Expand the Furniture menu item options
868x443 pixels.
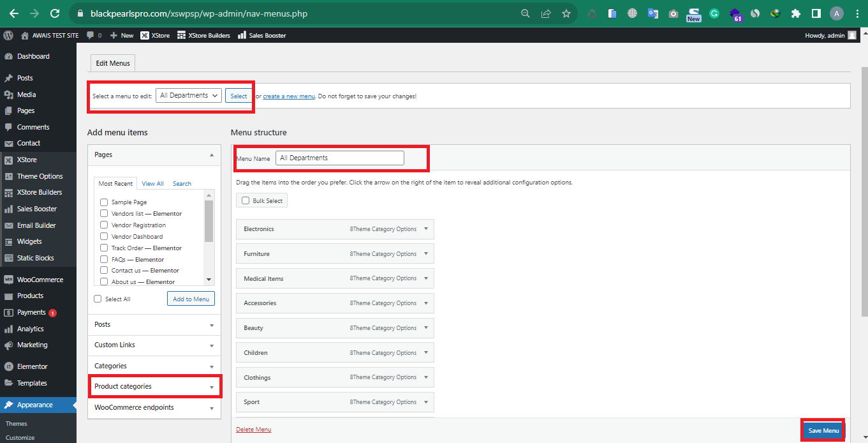point(426,253)
